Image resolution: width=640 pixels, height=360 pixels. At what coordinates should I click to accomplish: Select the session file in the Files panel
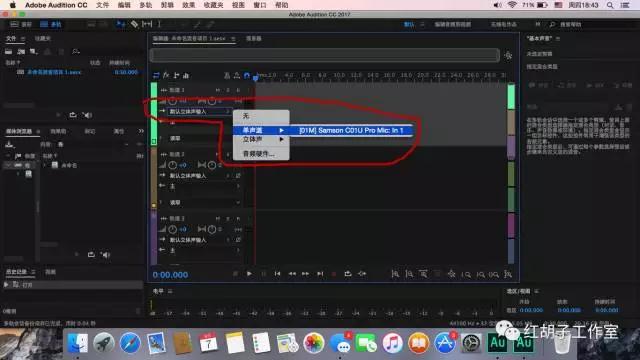pos(54,72)
